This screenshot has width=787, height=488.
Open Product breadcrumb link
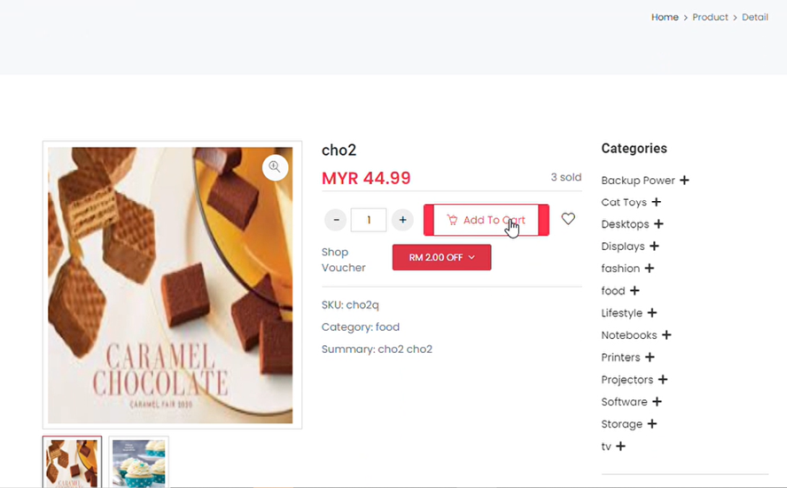tap(710, 17)
